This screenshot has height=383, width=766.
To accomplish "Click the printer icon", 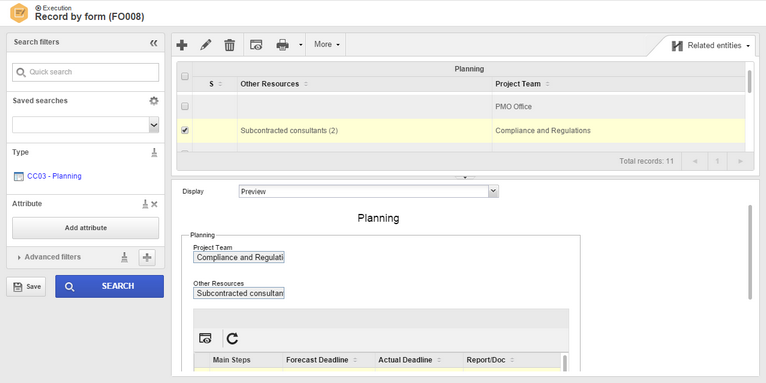I will coord(282,45).
